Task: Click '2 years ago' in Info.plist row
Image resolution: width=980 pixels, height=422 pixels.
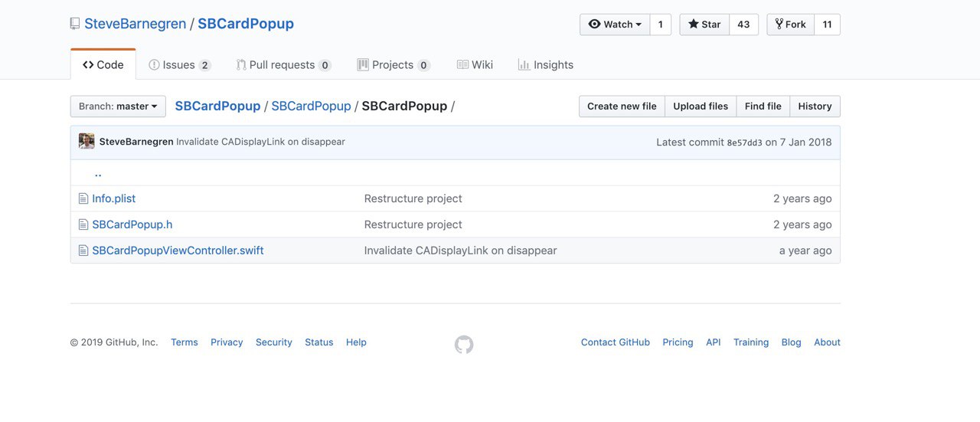Action: coord(802,198)
